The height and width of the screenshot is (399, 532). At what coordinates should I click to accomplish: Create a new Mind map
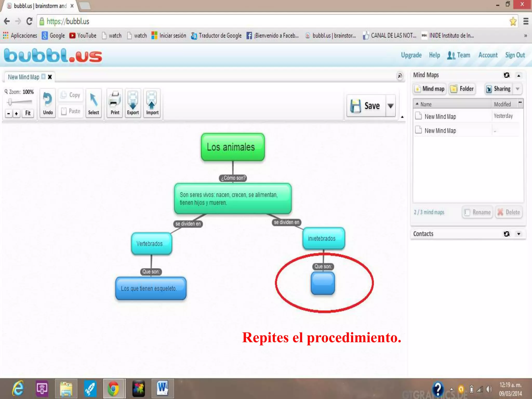[430, 89]
